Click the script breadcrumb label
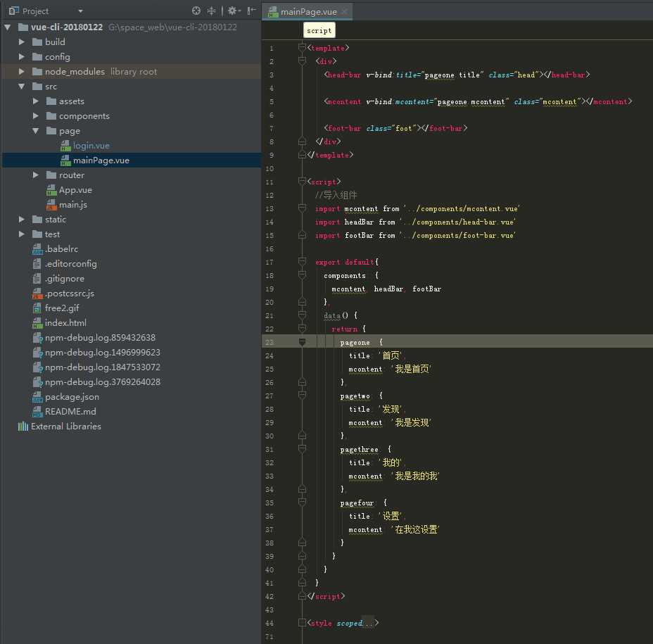Viewport: 653px width, 644px height. pos(319,30)
